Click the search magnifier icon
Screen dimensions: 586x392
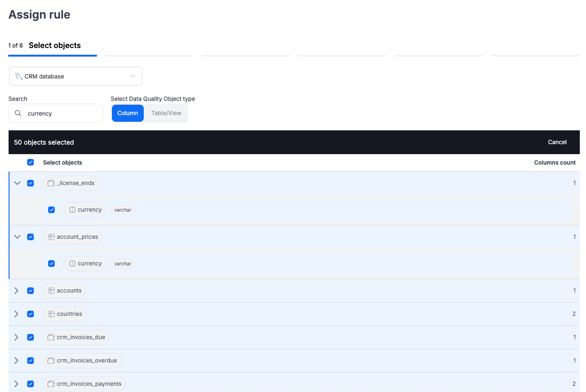(18, 113)
